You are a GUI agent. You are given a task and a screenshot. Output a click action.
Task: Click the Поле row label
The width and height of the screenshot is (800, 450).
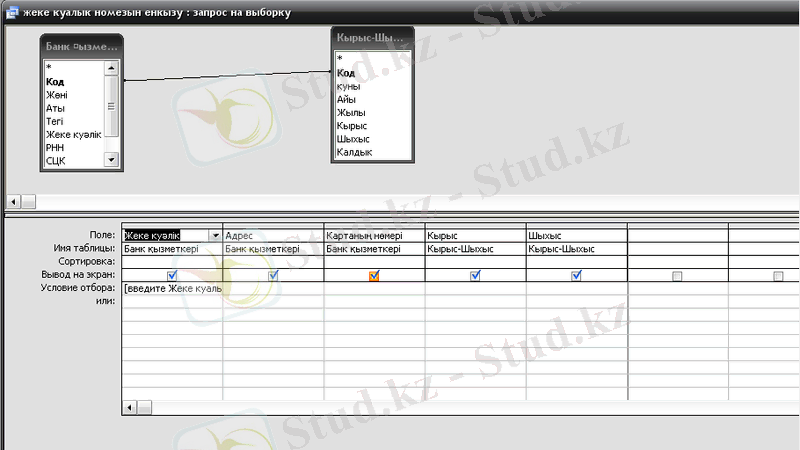click(102, 235)
